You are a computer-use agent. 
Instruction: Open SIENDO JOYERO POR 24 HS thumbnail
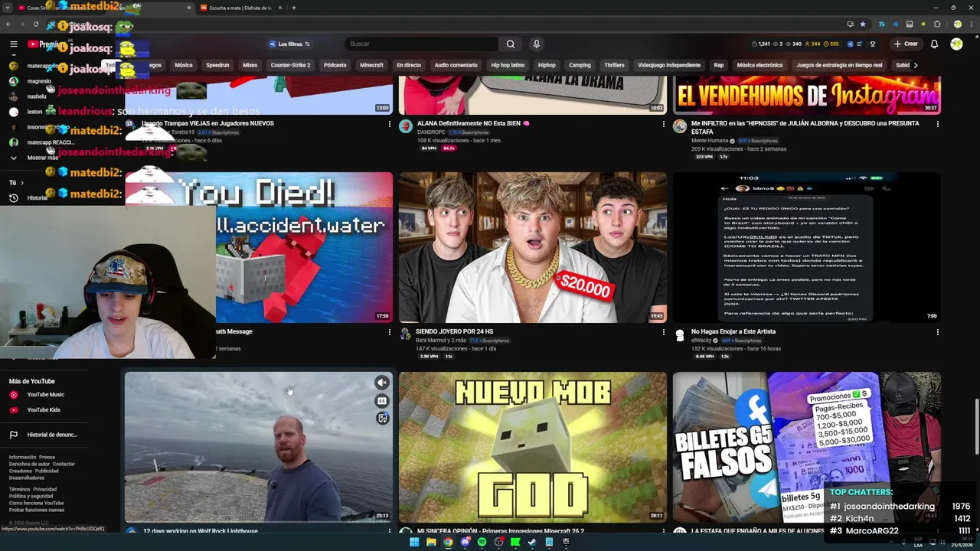point(532,247)
